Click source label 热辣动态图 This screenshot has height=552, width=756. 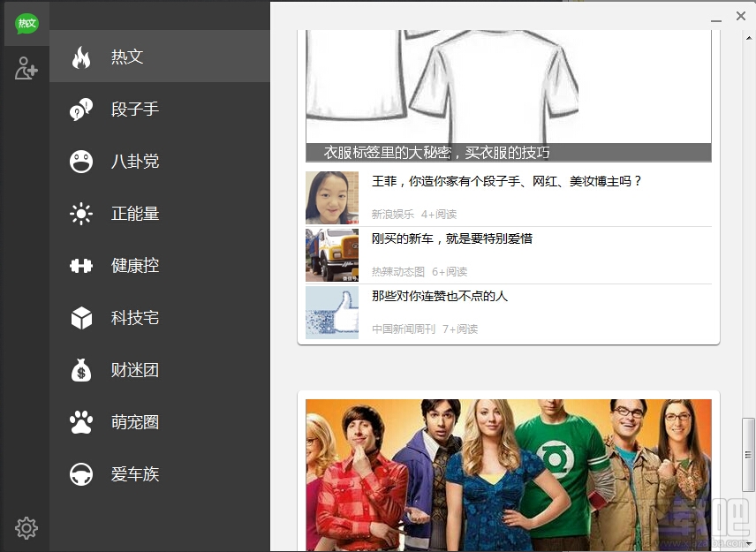(x=397, y=271)
